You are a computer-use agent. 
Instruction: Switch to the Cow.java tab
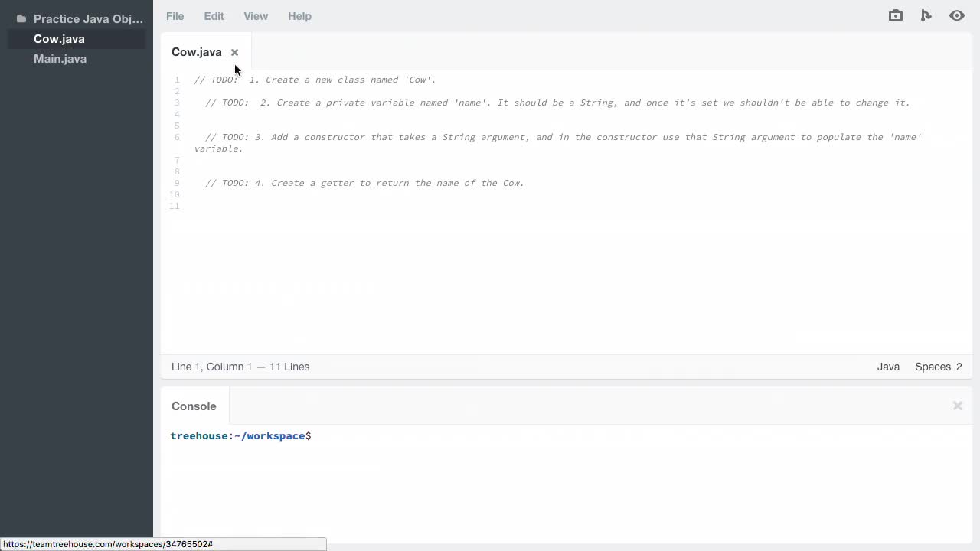[196, 52]
